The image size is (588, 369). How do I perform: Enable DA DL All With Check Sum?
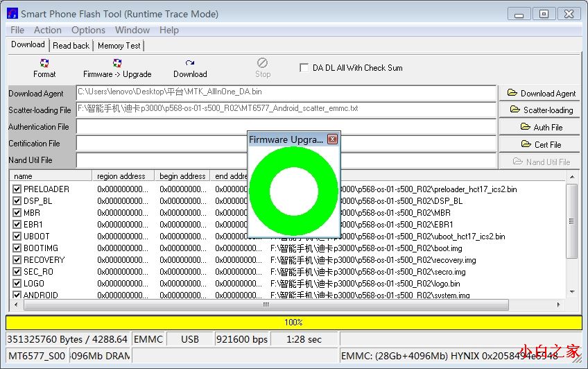pyautogui.click(x=304, y=68)
